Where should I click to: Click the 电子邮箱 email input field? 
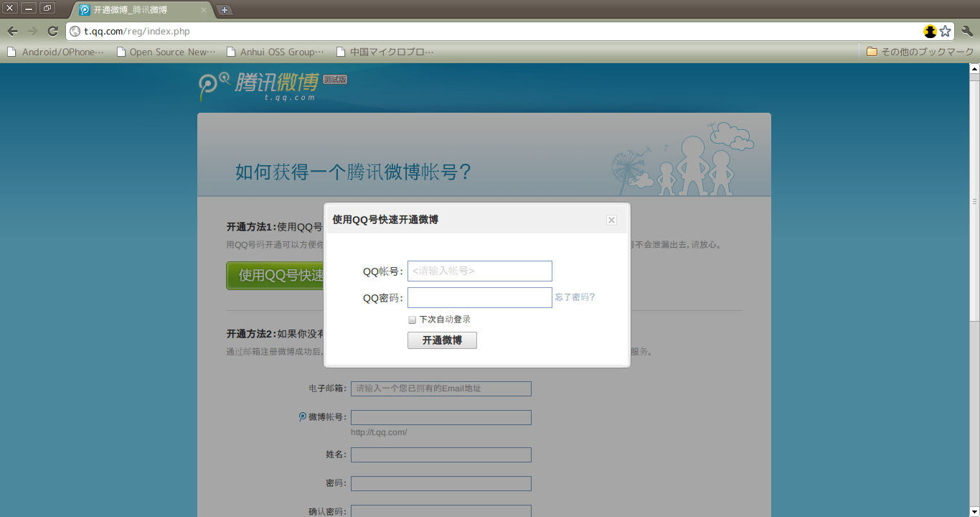(441, 388)
